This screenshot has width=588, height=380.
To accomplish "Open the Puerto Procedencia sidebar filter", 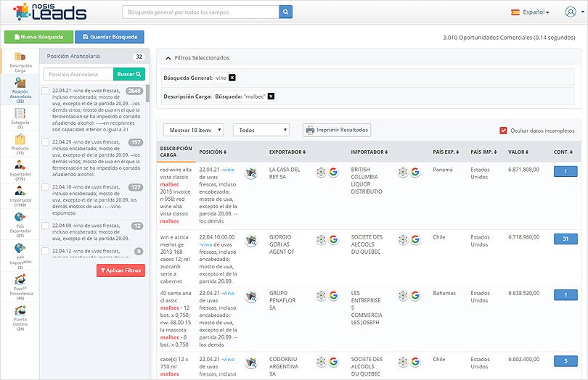I will coord(20,286).
